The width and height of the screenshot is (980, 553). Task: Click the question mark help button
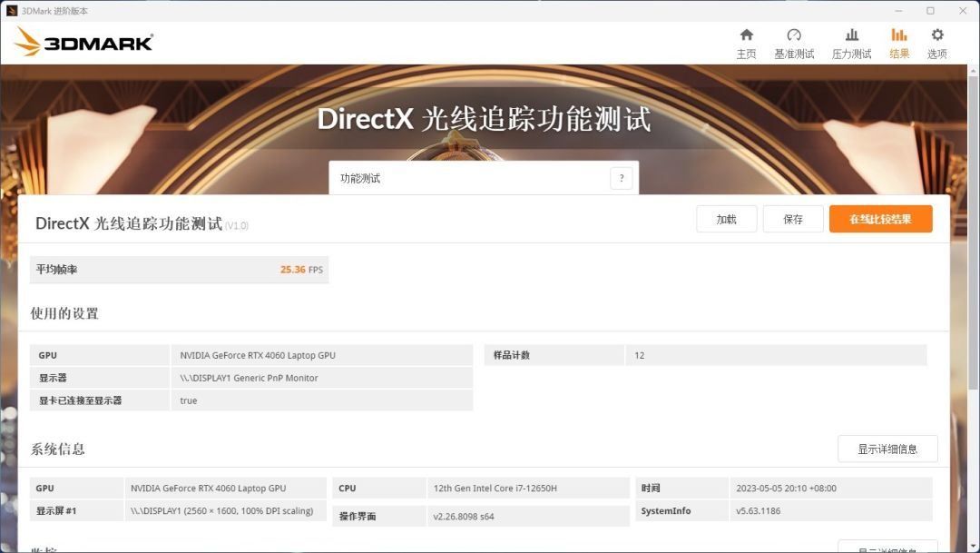coord(622,178)
